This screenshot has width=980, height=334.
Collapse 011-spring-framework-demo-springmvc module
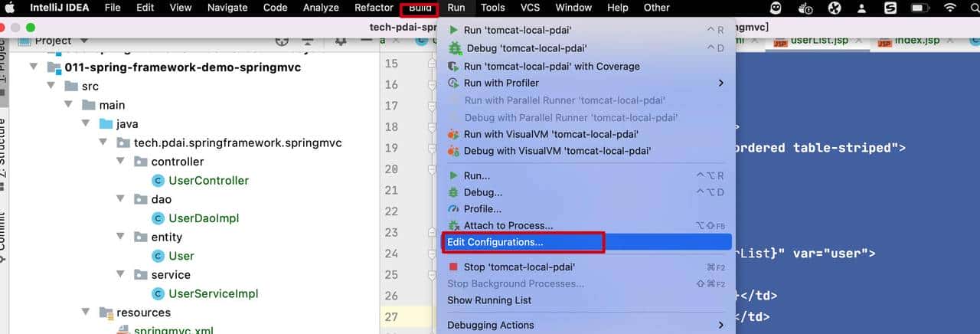34,67
